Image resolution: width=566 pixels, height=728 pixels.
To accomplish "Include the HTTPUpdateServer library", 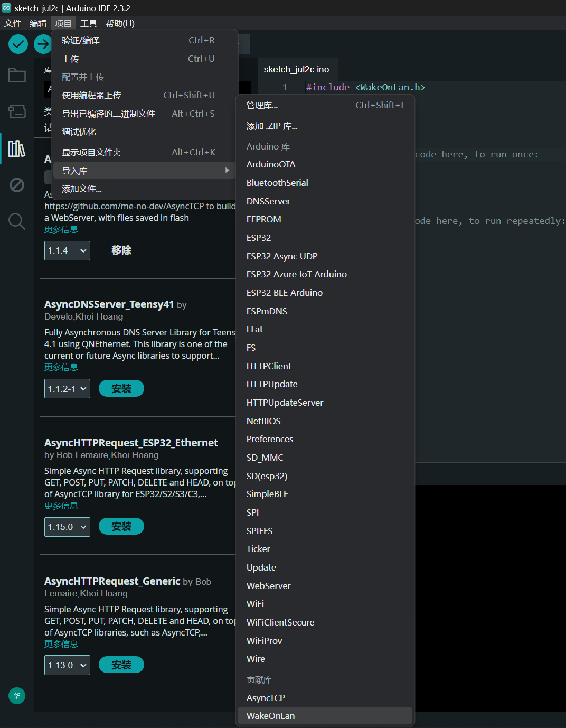I will tap(325, 403).
